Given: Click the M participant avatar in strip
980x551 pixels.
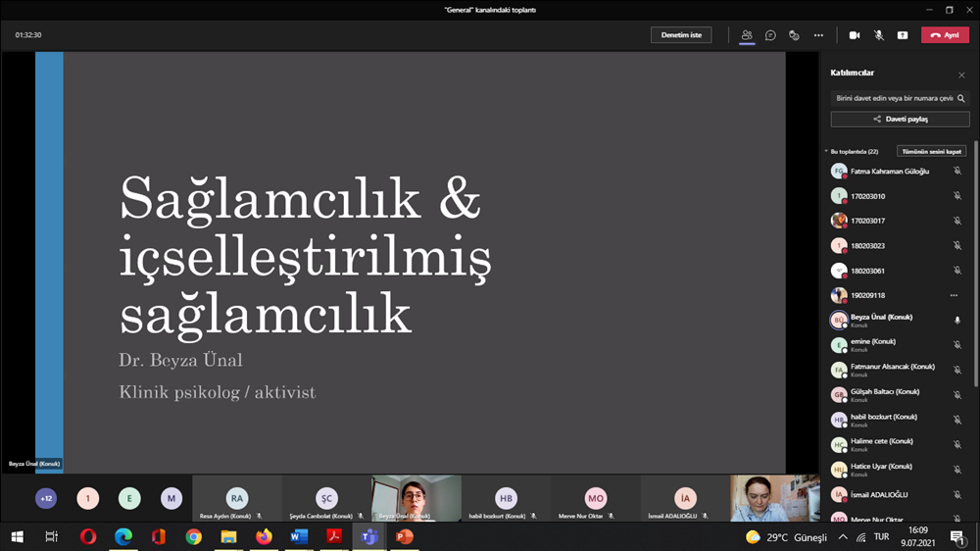Looking at the screenshot, I should pos(171,498).
